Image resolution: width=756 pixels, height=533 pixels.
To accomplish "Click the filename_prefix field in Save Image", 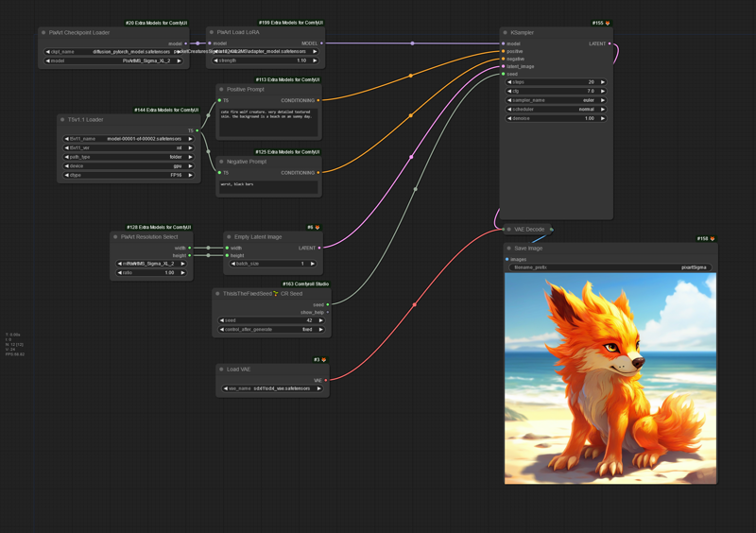I will coord(610,267).
